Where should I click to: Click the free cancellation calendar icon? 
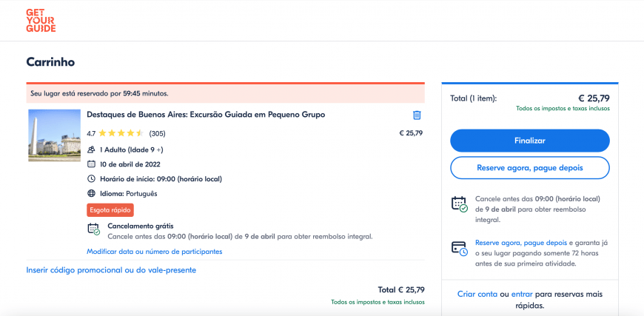(x=93, y=229)
